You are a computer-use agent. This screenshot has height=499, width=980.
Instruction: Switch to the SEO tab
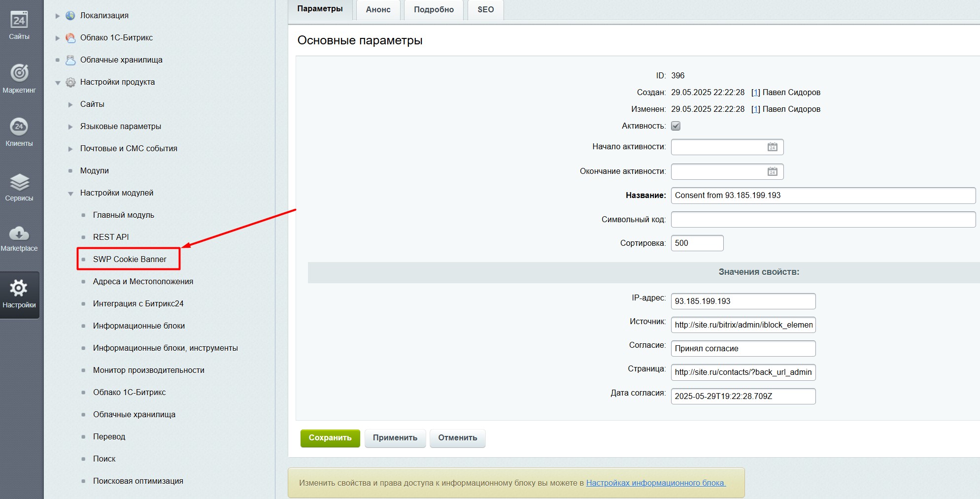(x=485, y=9)
